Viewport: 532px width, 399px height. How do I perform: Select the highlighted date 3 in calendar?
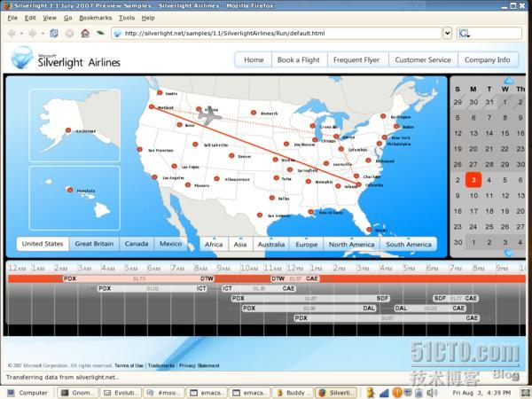pos(473,180)
